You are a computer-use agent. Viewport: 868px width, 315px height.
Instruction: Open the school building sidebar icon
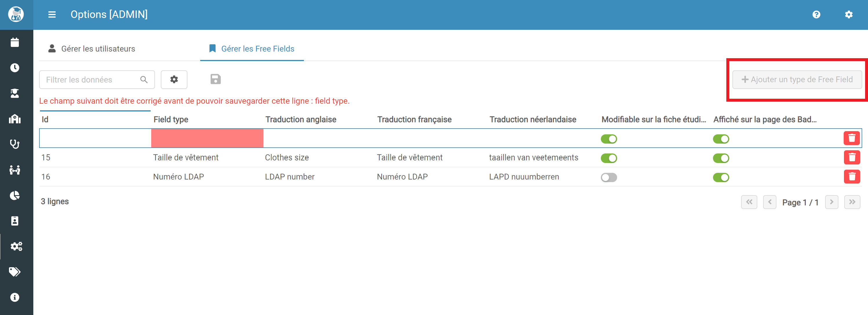point(15,119)
